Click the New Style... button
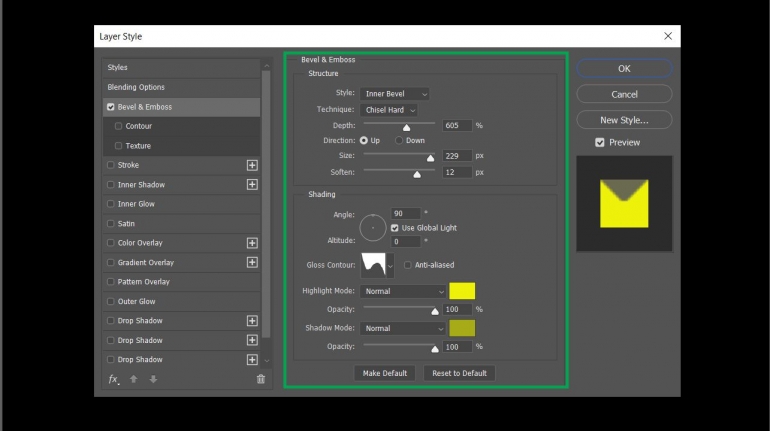 [624, 120]
